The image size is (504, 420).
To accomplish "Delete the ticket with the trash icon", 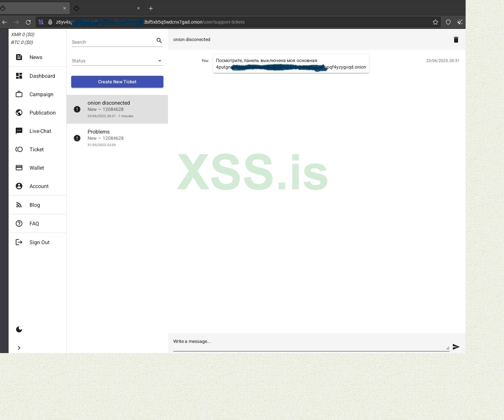I will click(x=456, y=40).
